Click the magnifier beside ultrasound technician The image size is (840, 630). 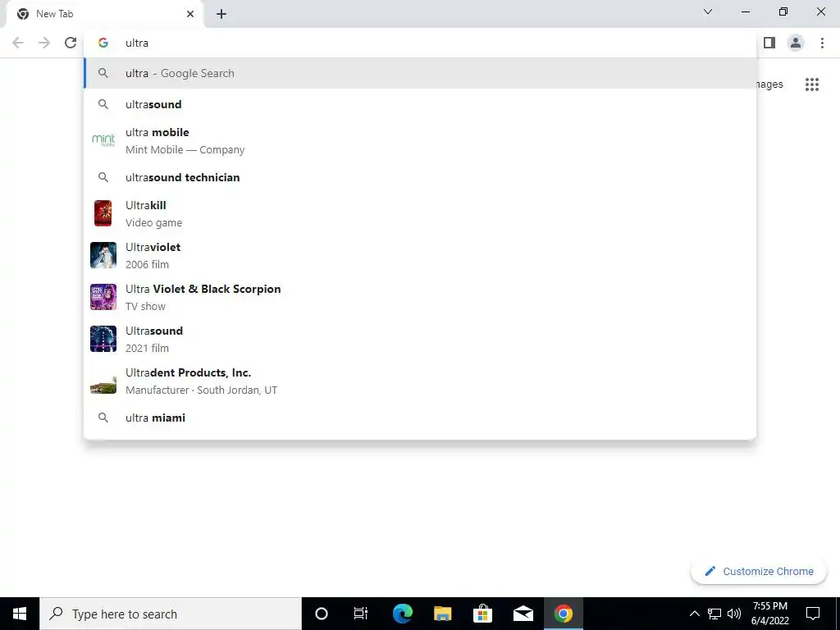coord(103,177)
